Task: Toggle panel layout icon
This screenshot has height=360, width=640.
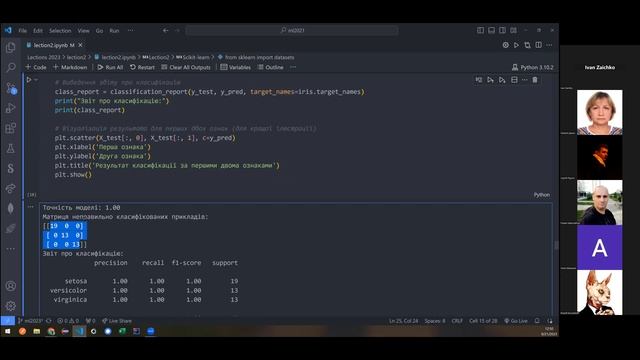Action: pyautogui.click(x=491, y=30)
